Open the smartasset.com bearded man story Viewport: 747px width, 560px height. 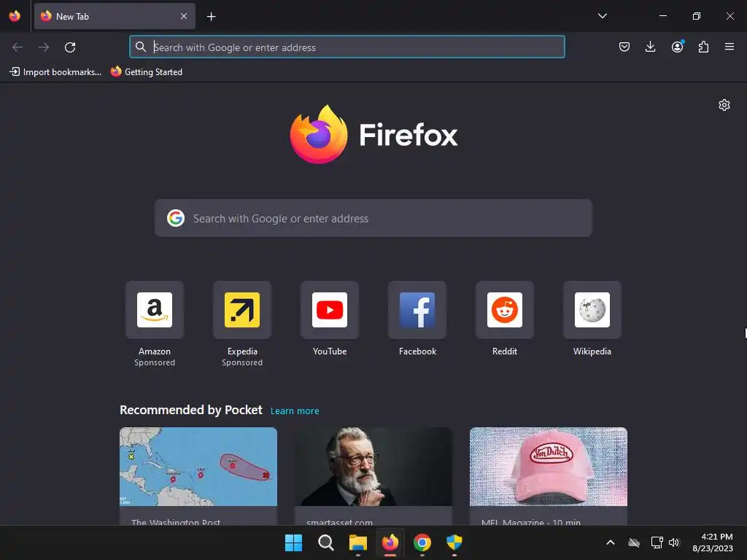pyautogui.click(x=373, y=476)
